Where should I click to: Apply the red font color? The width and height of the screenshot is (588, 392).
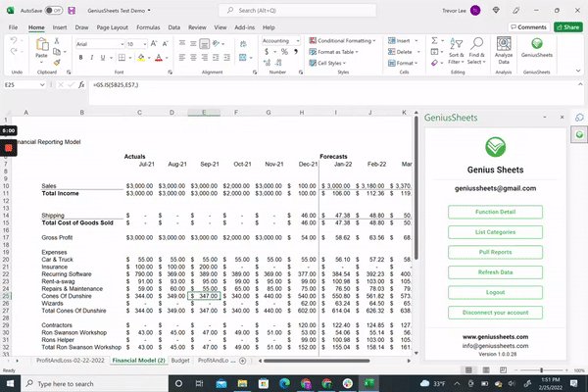pos(159,58)
